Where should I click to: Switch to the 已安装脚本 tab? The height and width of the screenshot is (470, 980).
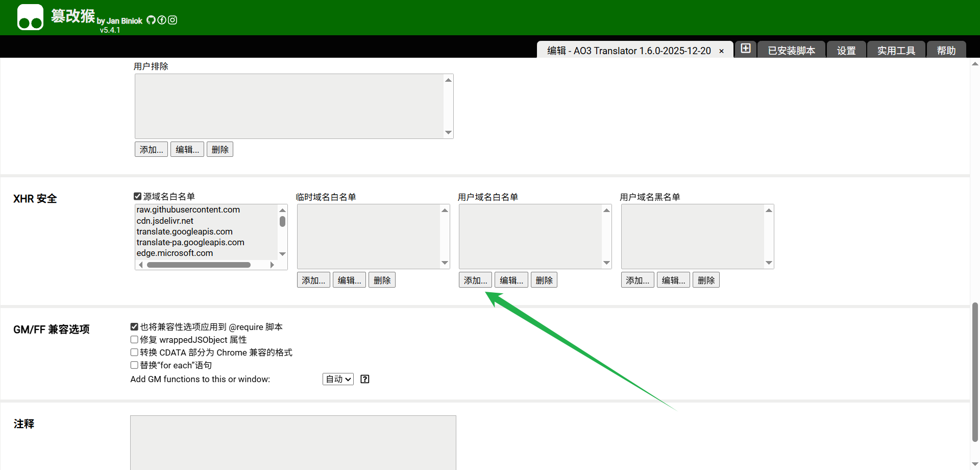791,51
